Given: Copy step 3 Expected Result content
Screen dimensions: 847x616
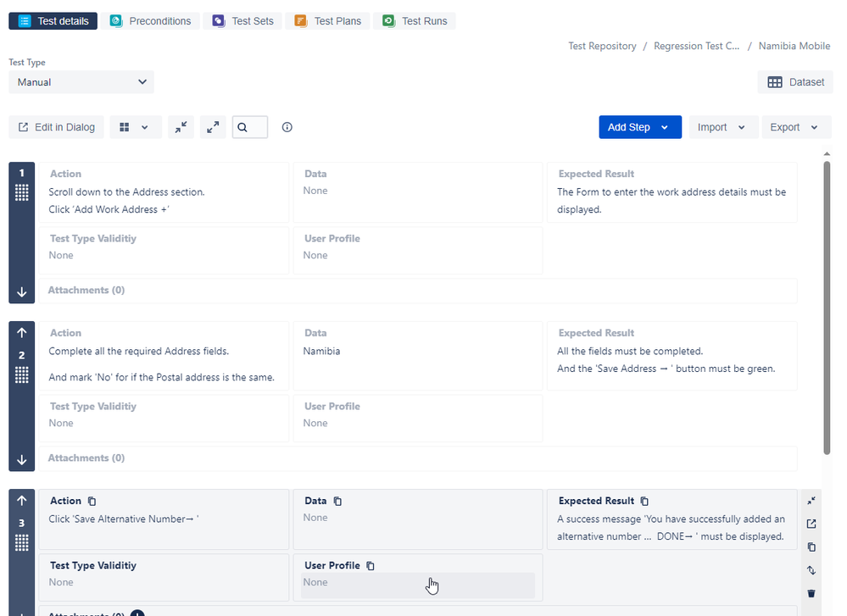Looking at the screenshot, I should click(x=644, y=501).
